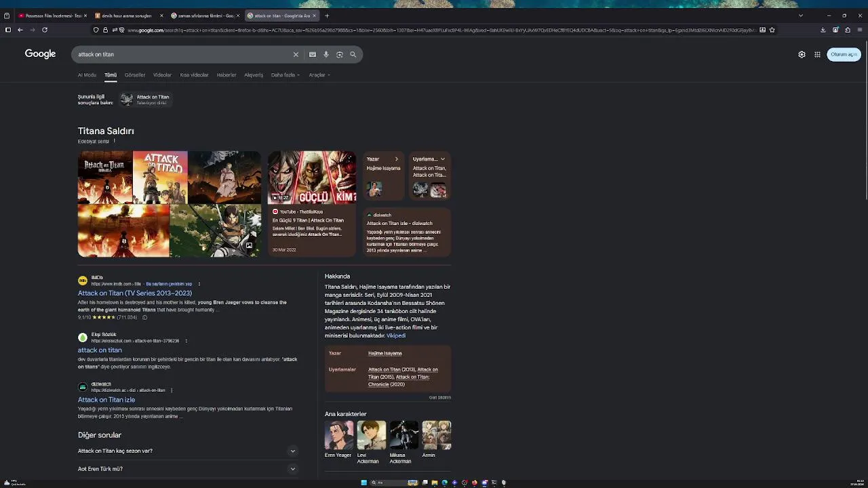868x488 pixels.
Task: Bookmark this page with the star
Action: (x=772, y=30)
